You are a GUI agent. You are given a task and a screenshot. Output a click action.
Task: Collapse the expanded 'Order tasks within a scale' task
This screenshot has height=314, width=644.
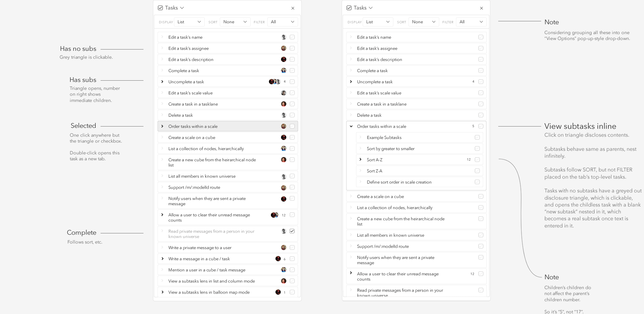tap(351, 126)
